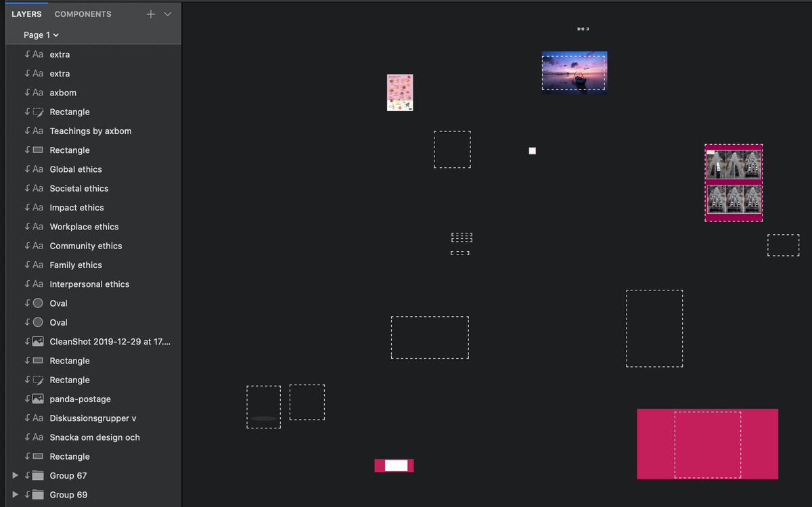Viewport: 812px width, 507px height.
Task: Click the rectangle icon below Teachings by axbom
Action: [x=38, y=150]
